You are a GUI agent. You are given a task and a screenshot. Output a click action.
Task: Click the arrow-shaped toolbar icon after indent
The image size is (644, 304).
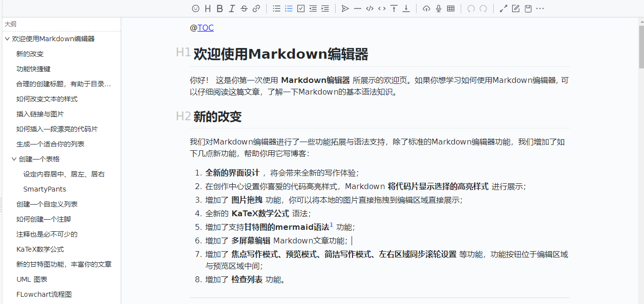point(345,8)
